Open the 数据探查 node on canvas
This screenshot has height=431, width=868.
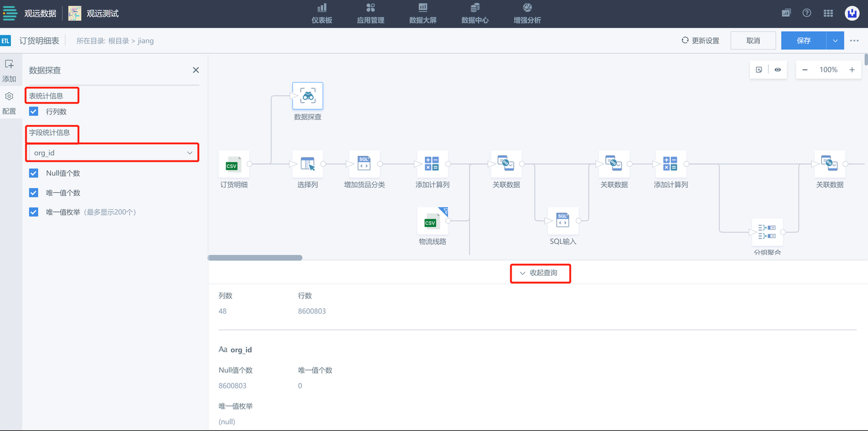pyautogui.click(x=307, y=96)
